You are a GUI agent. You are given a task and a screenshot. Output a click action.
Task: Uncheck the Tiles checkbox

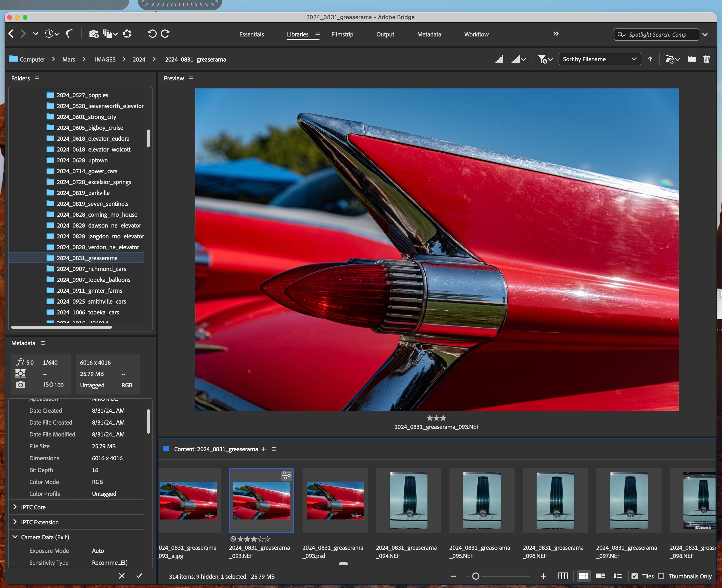click(x=635, y=576)
